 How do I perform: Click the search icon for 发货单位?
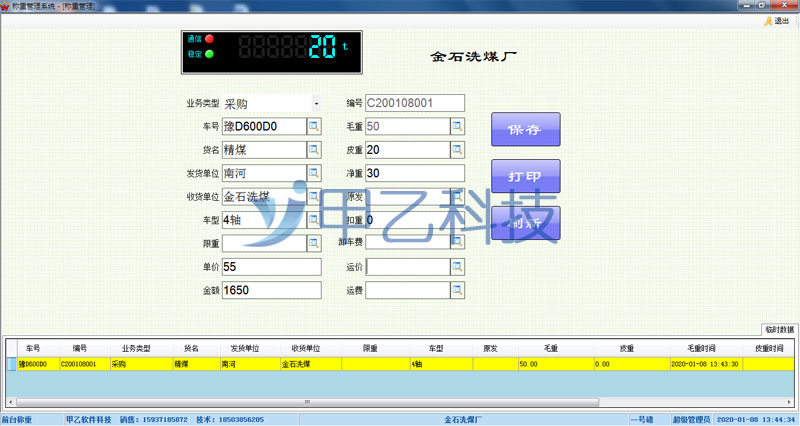[x=313, y=173]
